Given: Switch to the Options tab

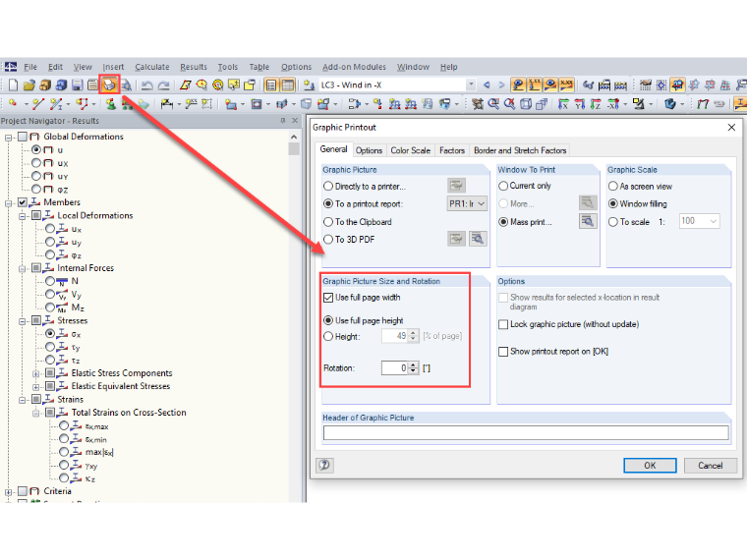Looking at the screenshot, I should pos(369,150).
